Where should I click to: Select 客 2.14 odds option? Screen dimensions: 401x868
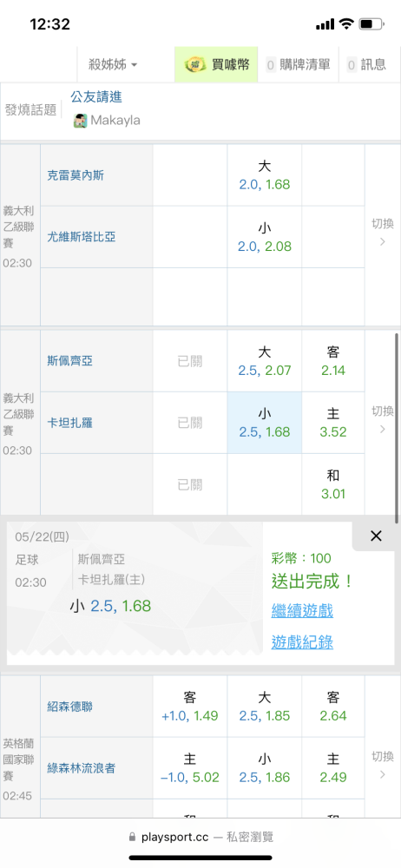(x=333, y=361)
